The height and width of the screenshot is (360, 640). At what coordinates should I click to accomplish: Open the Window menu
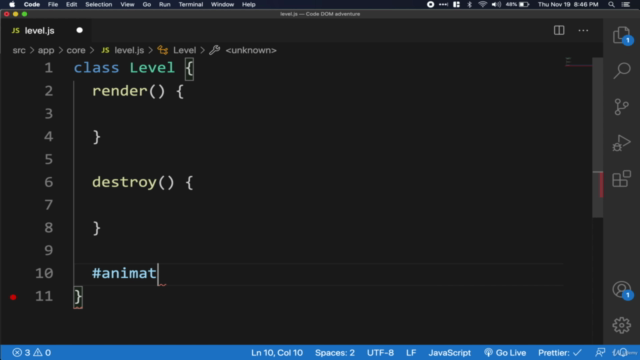click(x=222, y=4)
